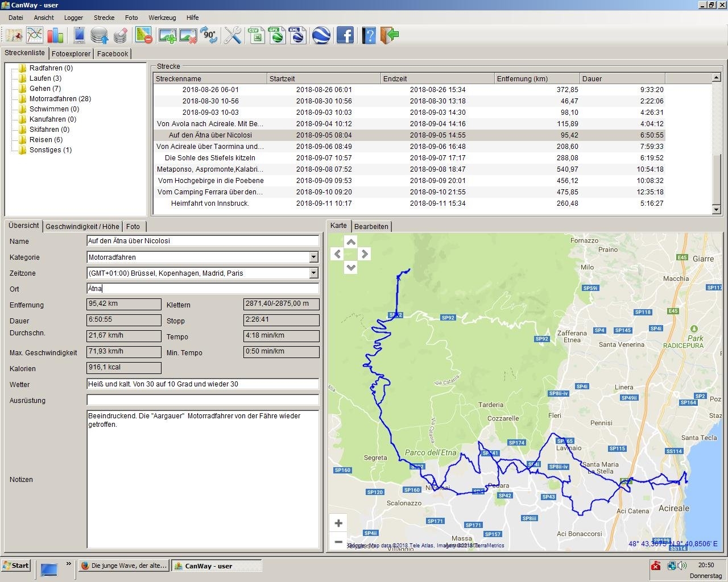Screen dimensions: 728x582
Task: Pan the map right with arrow button
Action: pos(365,254)
